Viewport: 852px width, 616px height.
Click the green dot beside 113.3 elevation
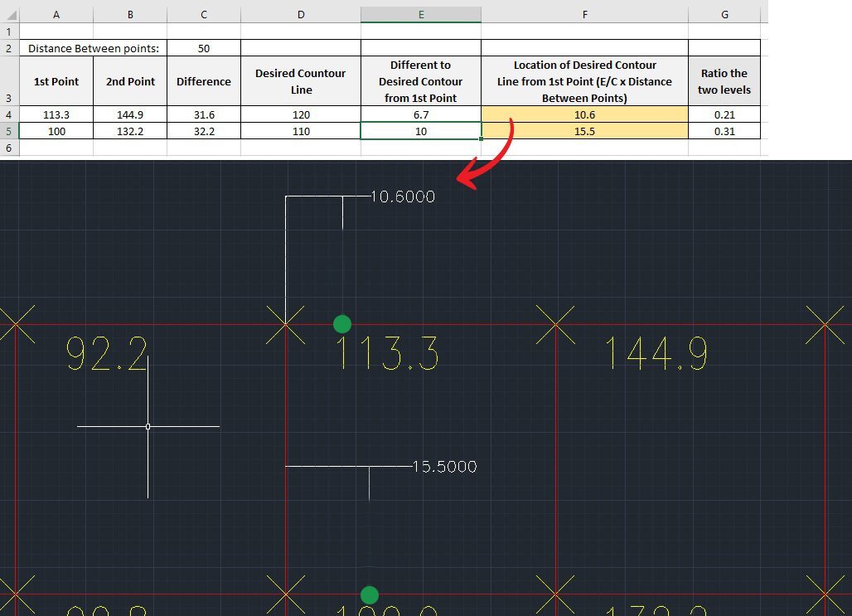click(341, 323)
